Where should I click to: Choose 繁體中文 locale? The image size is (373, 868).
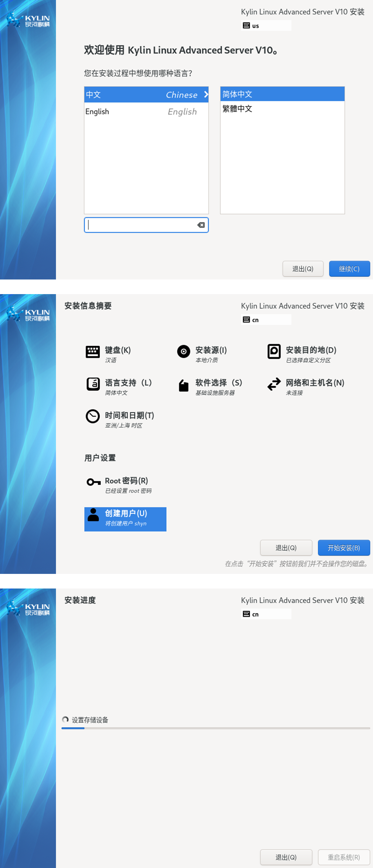(x=282, y=109)
